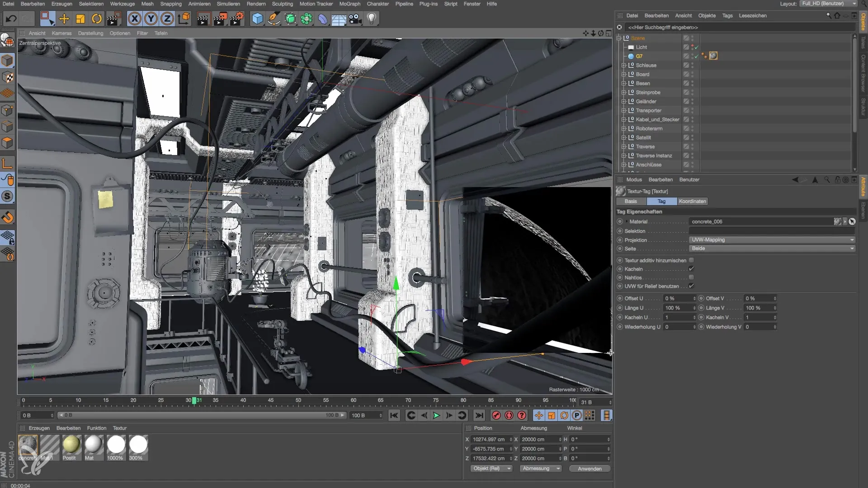This screenshot has width=868, height=488.
Task: Select the concrete material thumbnail
Action: 28,445
